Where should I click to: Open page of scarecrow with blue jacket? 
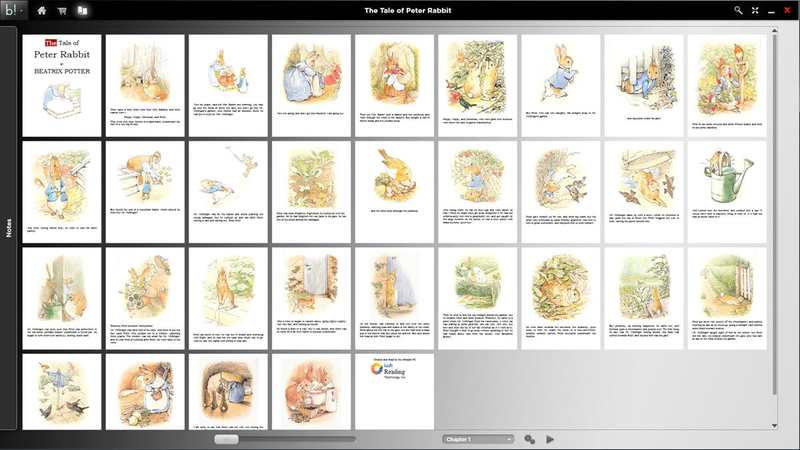(62, 392)
